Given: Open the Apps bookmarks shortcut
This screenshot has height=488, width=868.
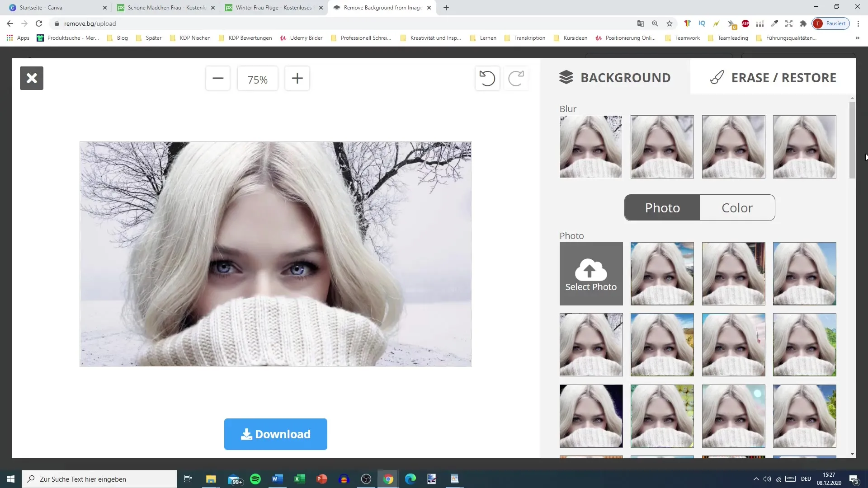Looking at the screenshot, I should (18, 38).
